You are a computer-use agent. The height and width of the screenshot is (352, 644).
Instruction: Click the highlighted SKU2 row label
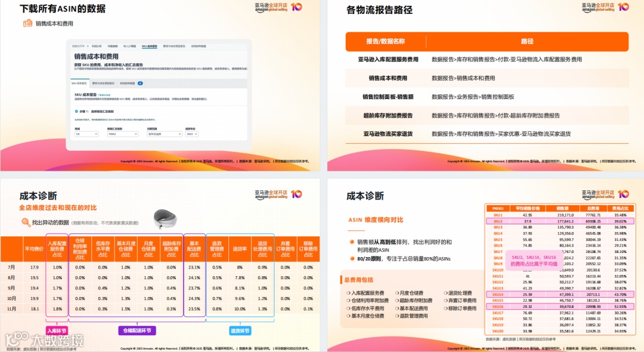click(x=498, y=221)
